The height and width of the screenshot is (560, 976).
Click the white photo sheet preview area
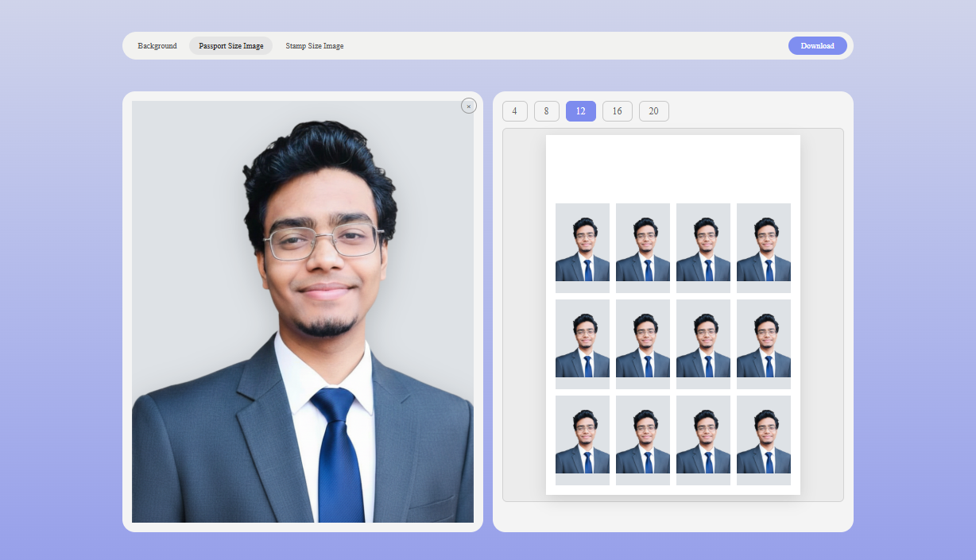(673, 167)
